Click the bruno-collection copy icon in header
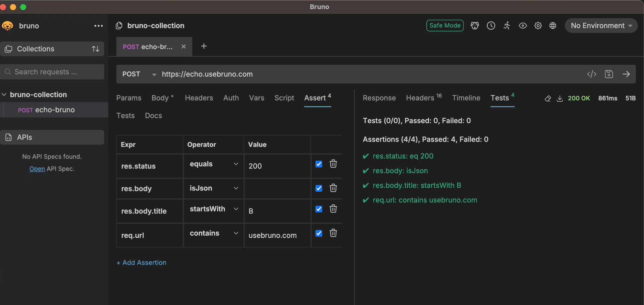Screen dimensions: 644x305 point(119,26)
